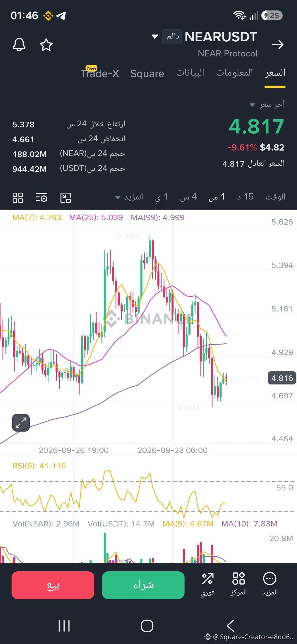Select the 4 س timeframe
297x644 pixels.
point(188,197)
